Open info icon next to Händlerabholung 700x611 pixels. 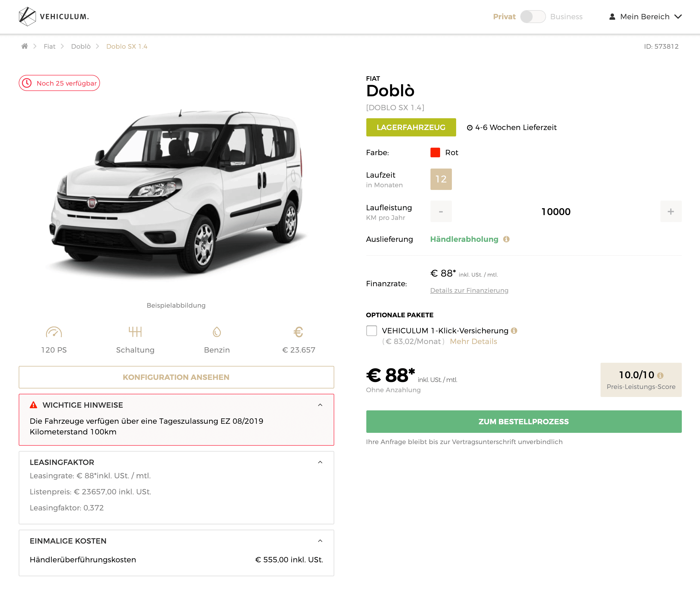click(x=506, y=239)
